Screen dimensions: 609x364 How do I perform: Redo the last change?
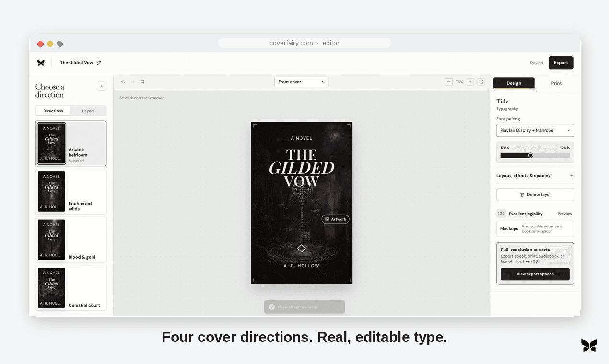coord(133,82)
